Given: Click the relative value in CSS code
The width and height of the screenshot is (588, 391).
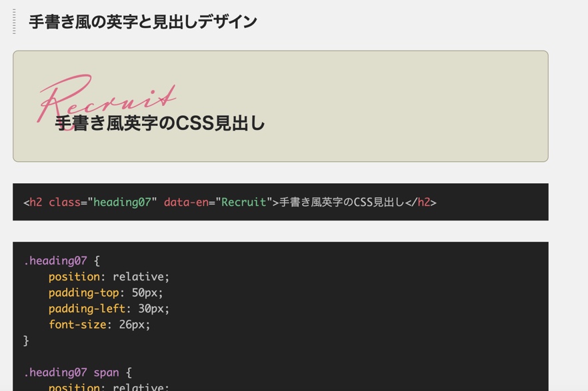Looking at the screenshot, I should (140, 277).
